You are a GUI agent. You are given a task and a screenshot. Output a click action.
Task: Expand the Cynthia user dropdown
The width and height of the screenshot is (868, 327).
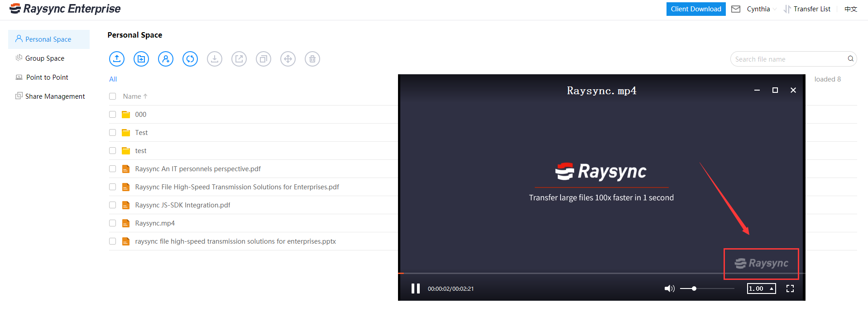762,9
